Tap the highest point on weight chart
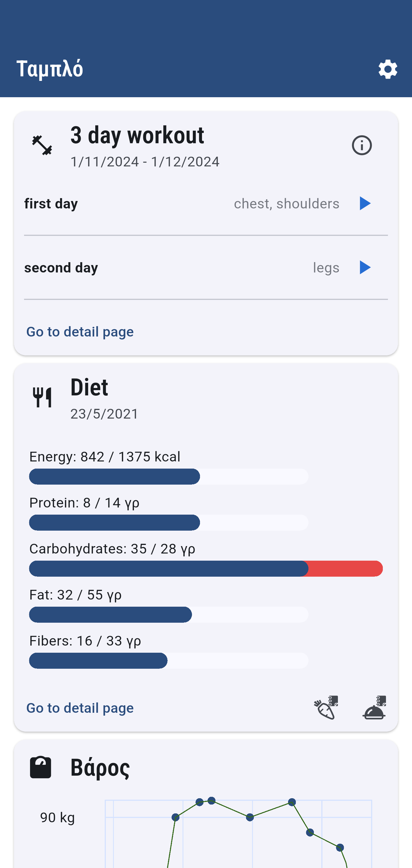This screenshot has width=412, height=868. pos(211,801)
